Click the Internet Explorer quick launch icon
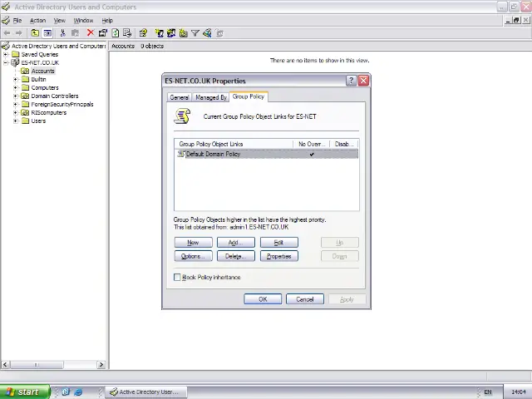The image size is (532, 399). point(78,392)
